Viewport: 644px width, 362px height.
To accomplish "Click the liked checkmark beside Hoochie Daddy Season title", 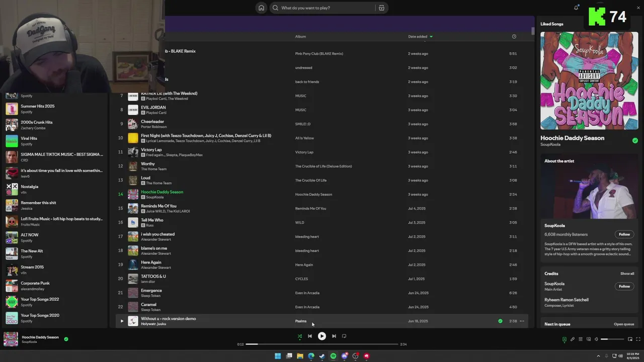I will coord(635,141).
